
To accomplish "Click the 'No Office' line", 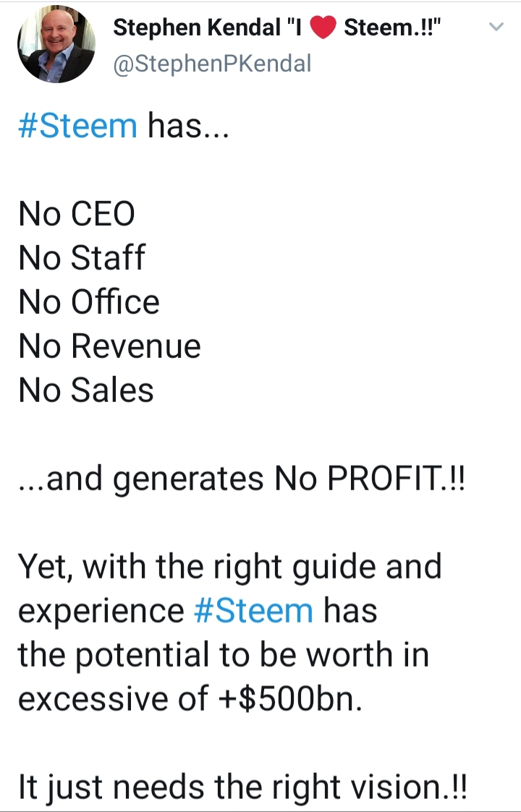I will [x=89, y=302].
